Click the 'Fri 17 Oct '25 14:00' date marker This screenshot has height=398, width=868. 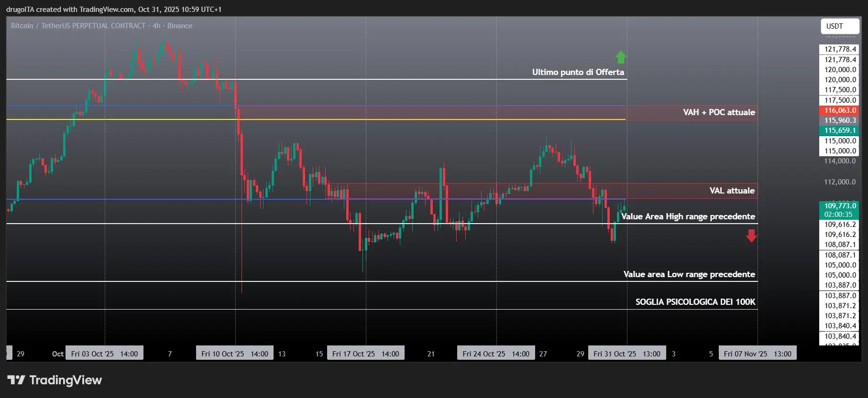[366, 354]
